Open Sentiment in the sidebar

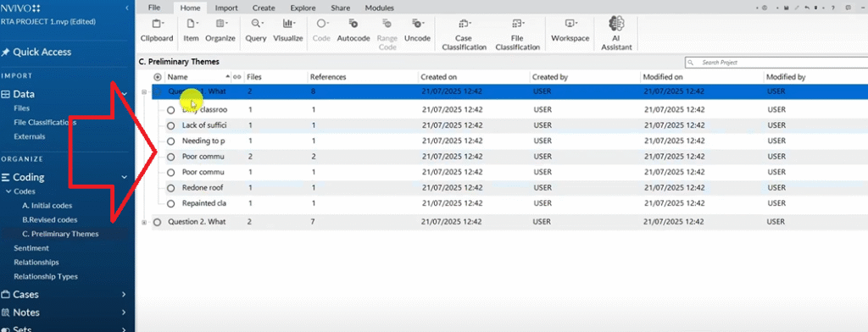(31, 248)
